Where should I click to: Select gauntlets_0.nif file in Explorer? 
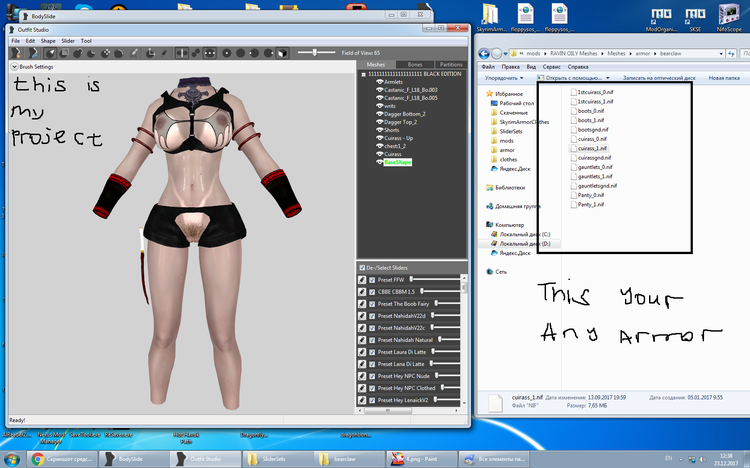[x=591, y=167]
